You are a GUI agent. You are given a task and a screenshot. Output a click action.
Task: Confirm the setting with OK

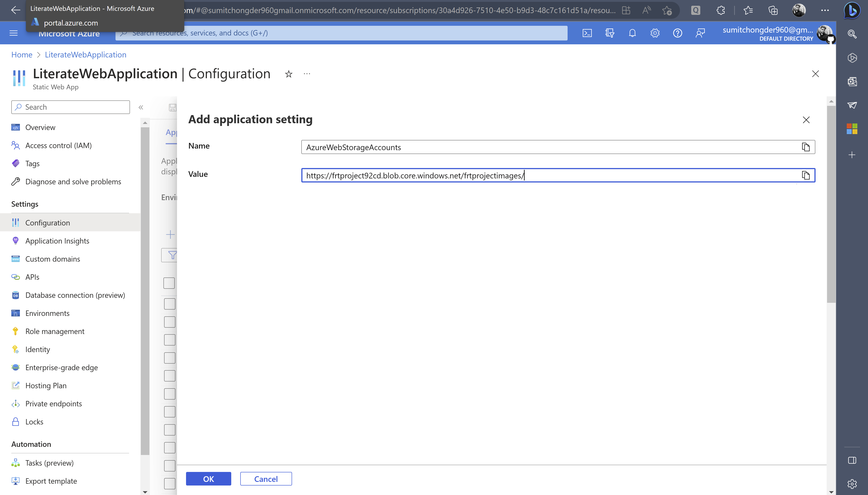click(208, 478)
